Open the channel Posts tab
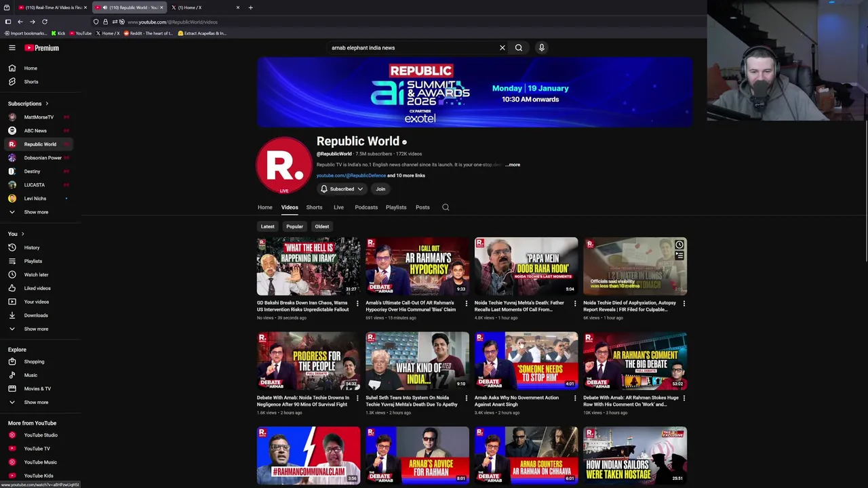Image resolution: width=868 pixels, height=488 pixels. pyautogui.click(x=422, y=207)
